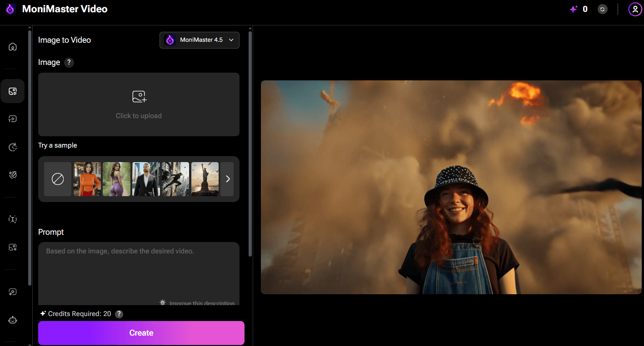Click the purple sparkle credits icon
644x346 pixels.
pos(574,9)
